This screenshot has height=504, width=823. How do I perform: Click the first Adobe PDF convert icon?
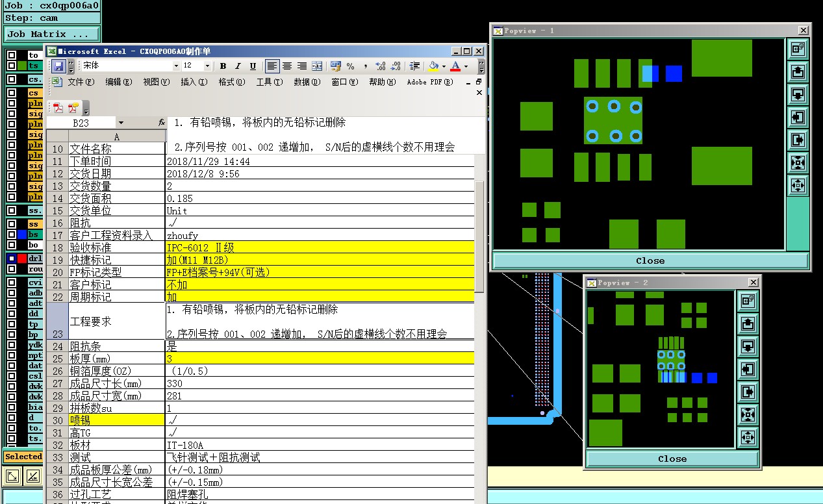58,108
